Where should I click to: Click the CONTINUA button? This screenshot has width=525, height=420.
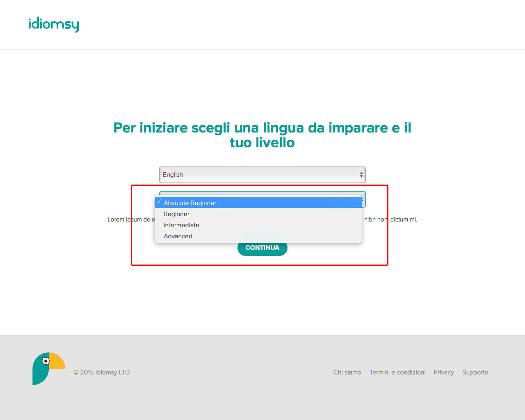click(262, 248)
